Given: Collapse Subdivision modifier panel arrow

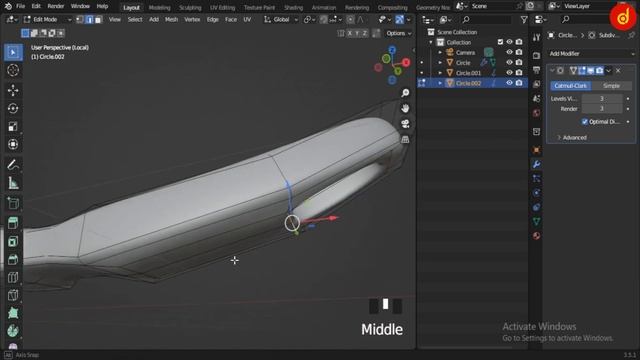Looking at the screenshot, I should (552, 71).
